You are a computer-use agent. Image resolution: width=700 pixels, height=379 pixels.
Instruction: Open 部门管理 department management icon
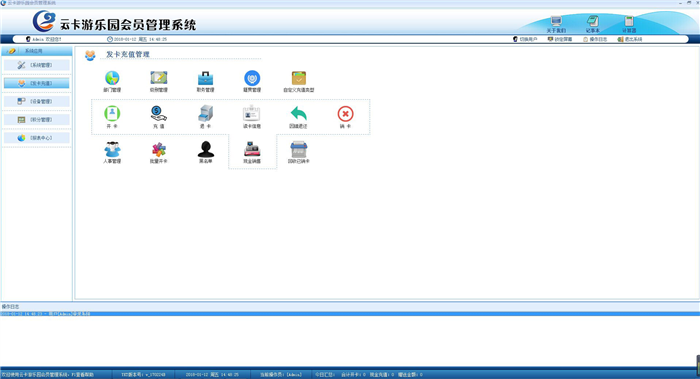(x=112, y=79)
